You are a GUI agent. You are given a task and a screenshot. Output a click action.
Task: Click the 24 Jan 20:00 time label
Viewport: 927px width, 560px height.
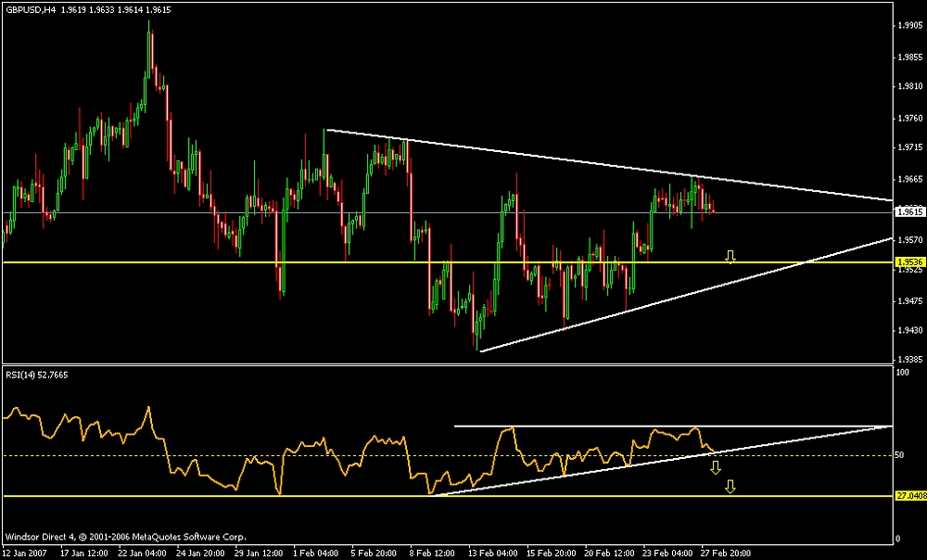coord(200,554)
